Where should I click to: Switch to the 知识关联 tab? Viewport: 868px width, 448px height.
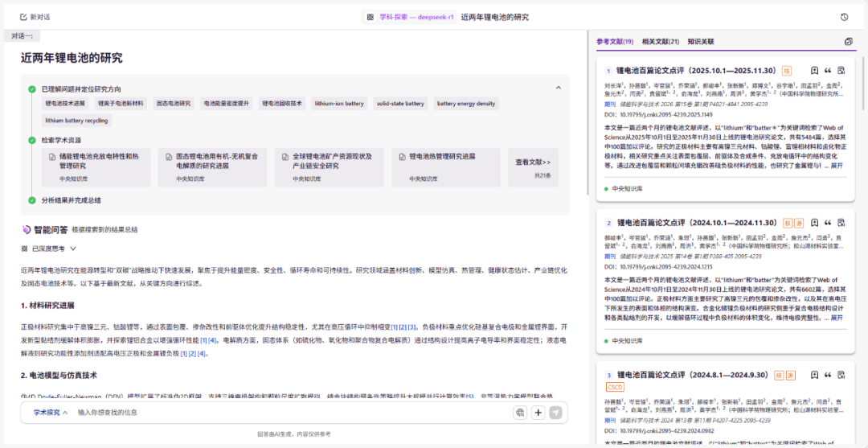700,42
